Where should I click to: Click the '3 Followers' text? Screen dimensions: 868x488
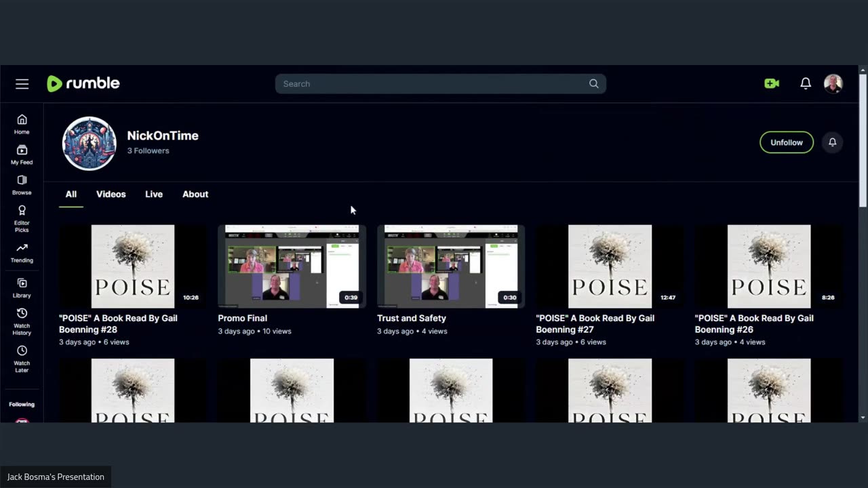149,151
